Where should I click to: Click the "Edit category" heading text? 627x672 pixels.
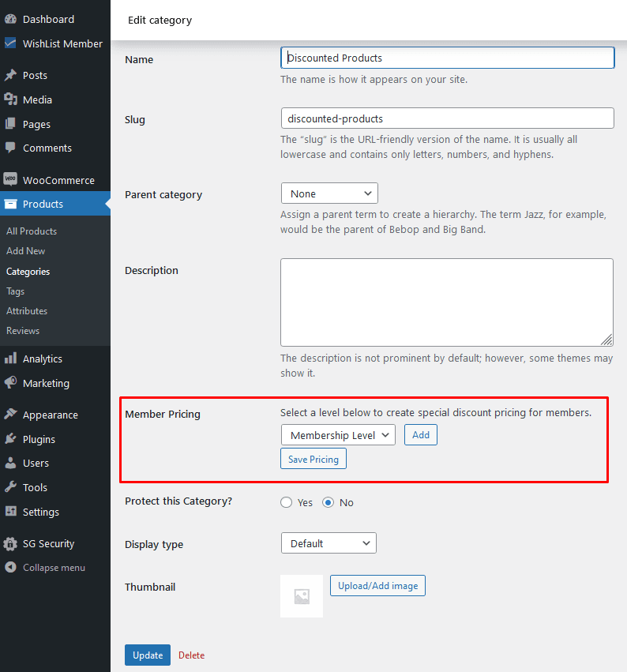tap(160, 21)
